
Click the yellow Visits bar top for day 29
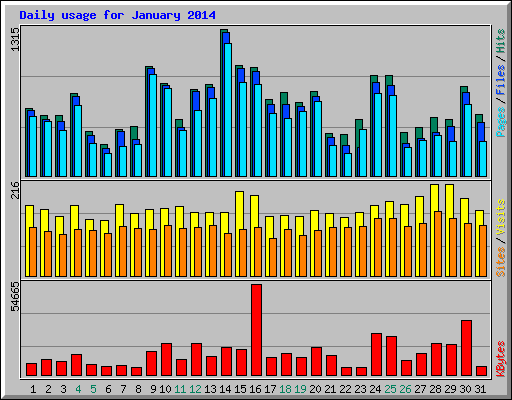point(449,201)
